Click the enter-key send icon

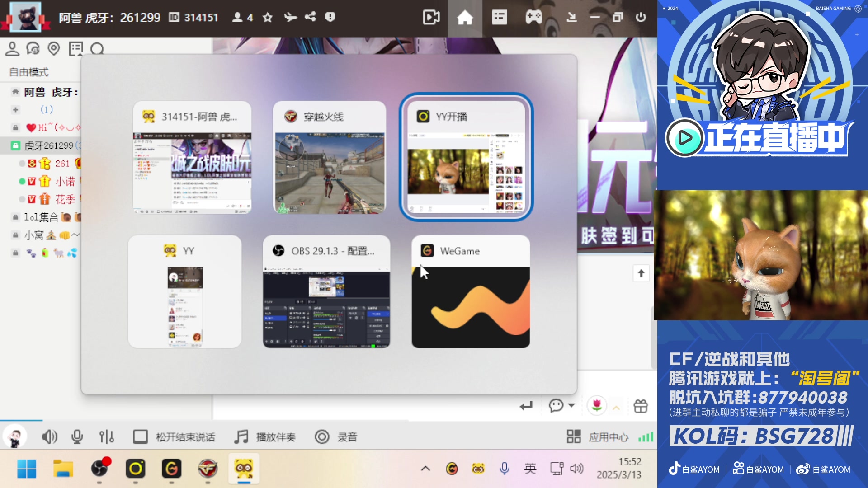[x=526, y=406]
